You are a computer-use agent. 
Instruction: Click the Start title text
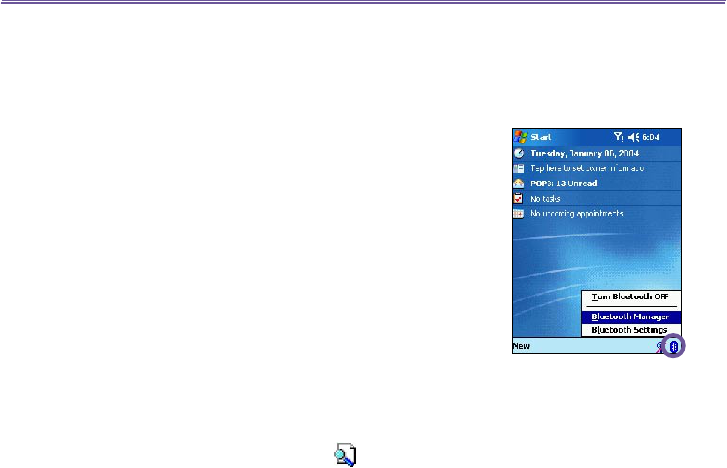tap(541, 137)
